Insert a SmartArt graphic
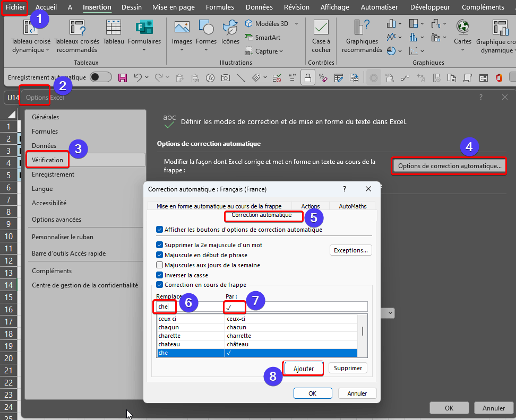This screenshot has height=420, width=516. [262, 38]
